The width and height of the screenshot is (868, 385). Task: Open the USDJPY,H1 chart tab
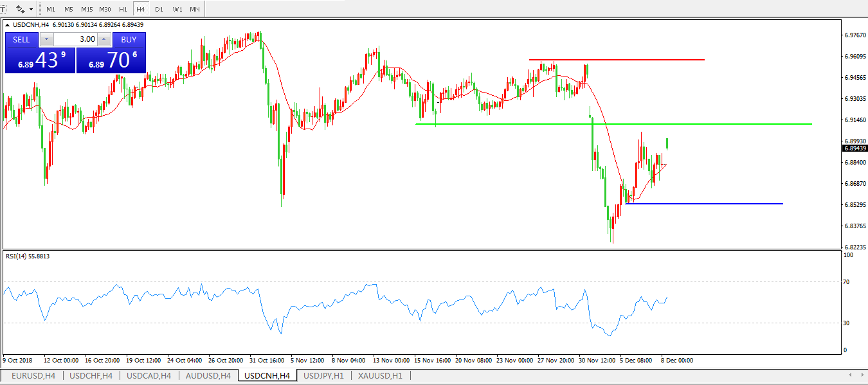coord(323,375)
